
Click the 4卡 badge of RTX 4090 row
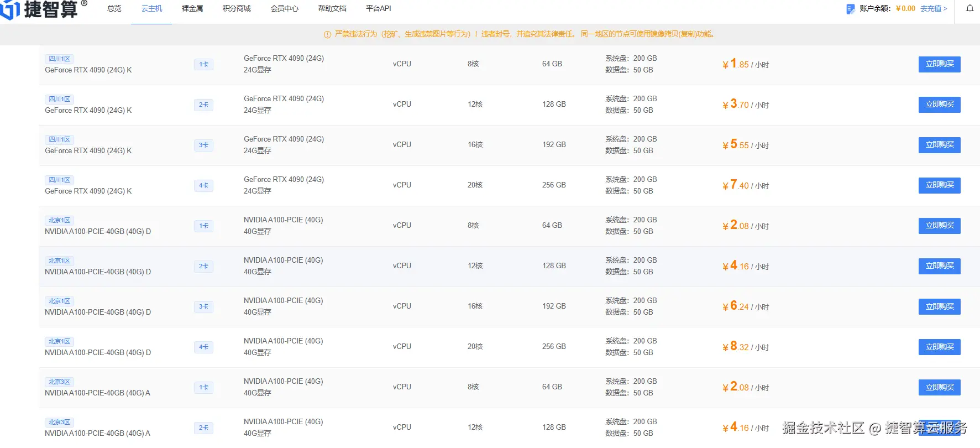pos(203,185)
